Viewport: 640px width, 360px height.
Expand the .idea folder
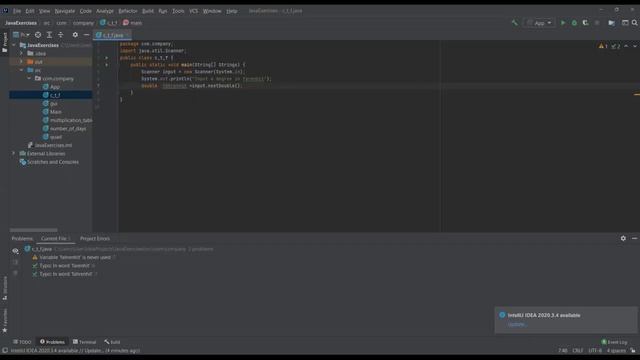click(x=22, y=53)
